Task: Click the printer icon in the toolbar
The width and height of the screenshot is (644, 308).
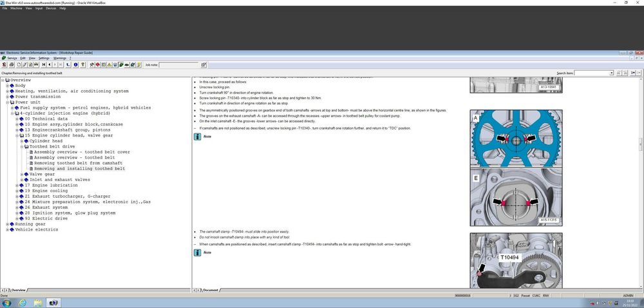Action: pyautogui.click(x=12, y=65)
